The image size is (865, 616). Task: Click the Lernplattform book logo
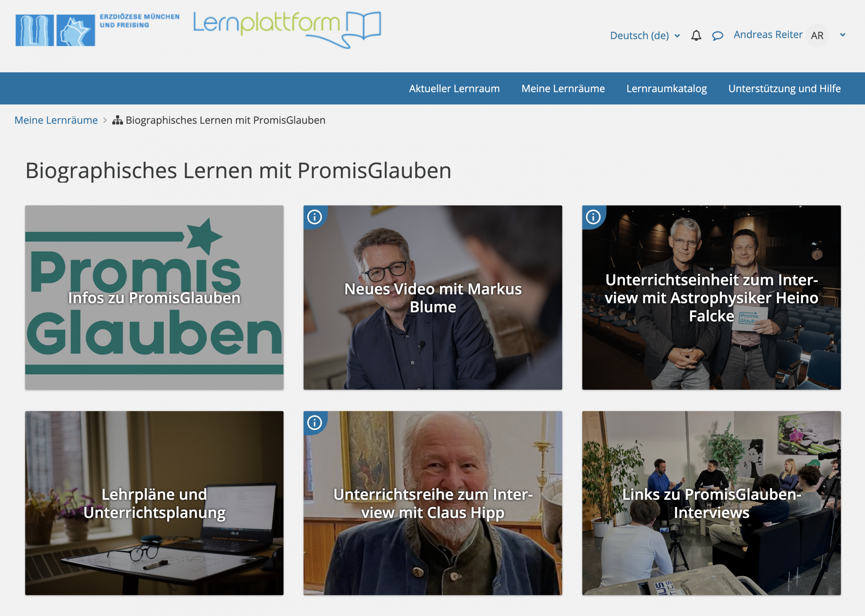coord(287,30)
